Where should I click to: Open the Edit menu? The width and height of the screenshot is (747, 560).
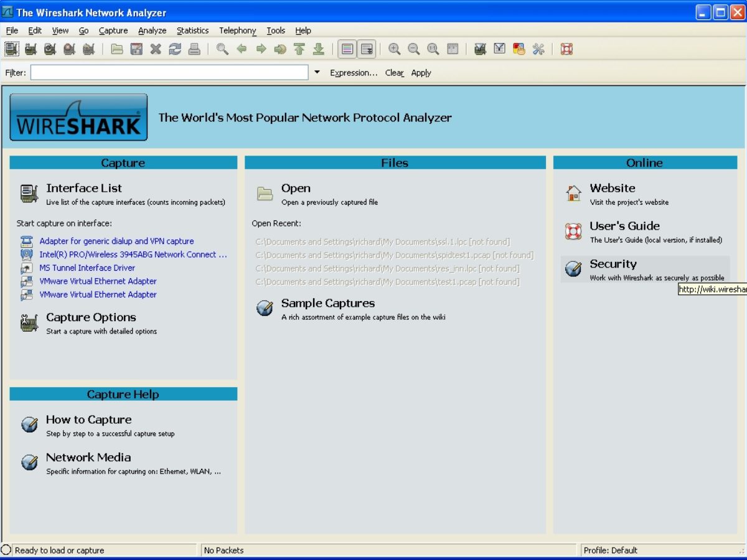pyautogui.click(x=35, y=30)
